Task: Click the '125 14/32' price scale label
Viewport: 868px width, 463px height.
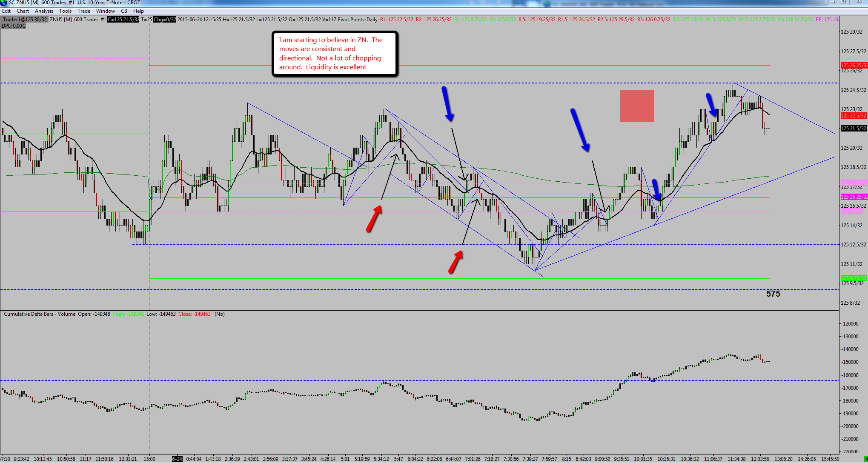Action: (852, 226)
